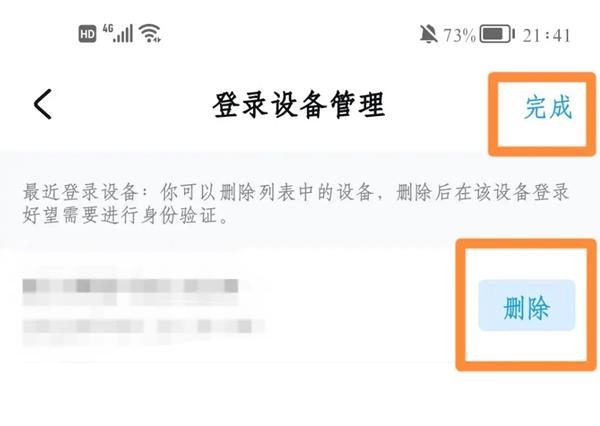The image size is (600, 426).
Task: Tap the muted bell notification icon
Action: pyautogui.click(x=429, y=34)
